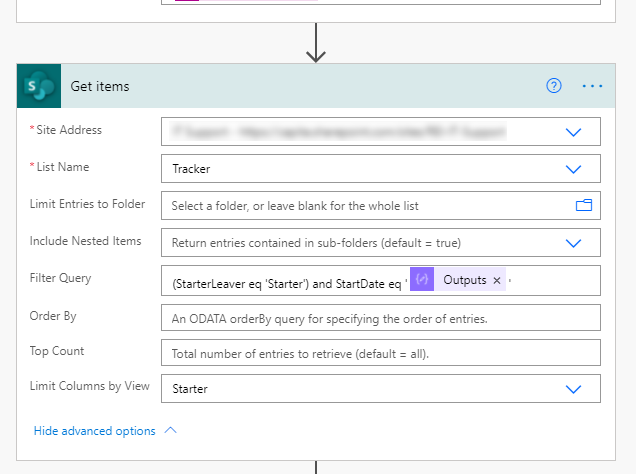Expand the Site Address dropdown
The image size is (636, 474).
tap(574, 132)
